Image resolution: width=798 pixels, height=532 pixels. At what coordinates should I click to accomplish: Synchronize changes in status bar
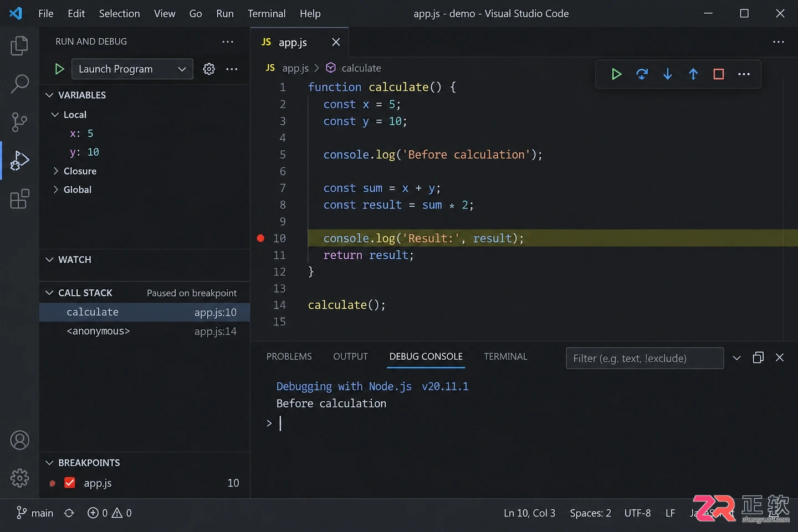click(69, 513)
